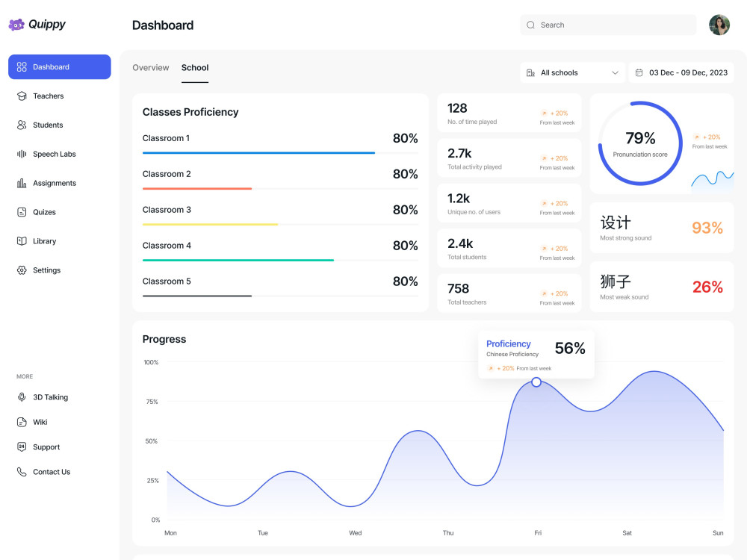The height and width of the screenshot is (560, 747).
Task: Click trend arrow icon beside 128 time played
Action: pyautogui.click(x=544, y=113)
